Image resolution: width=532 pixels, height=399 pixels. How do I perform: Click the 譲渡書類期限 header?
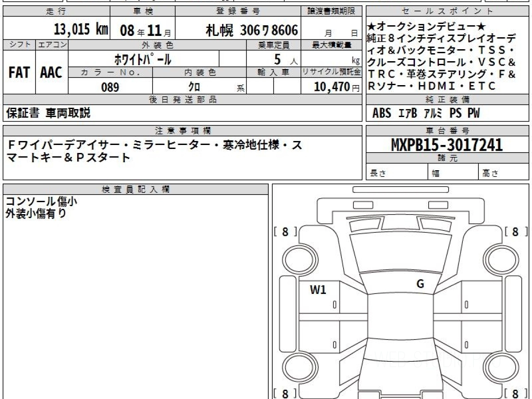click(x=332, y=12)
